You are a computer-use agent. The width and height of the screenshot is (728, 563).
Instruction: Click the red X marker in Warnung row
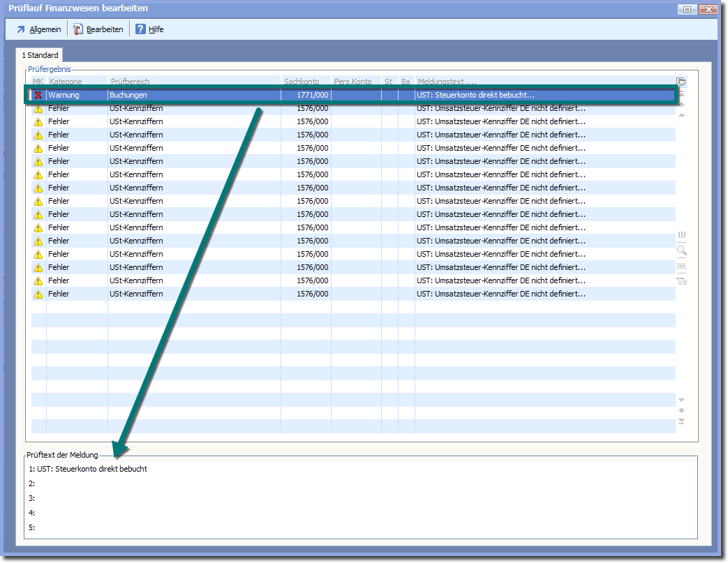(x=38, y=95)
